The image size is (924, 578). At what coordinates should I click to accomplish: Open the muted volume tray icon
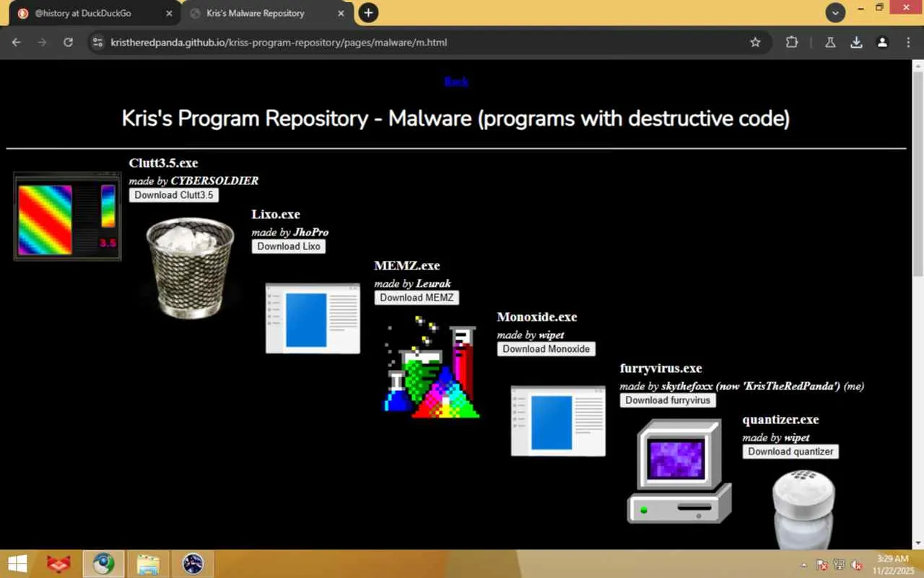coord(857,565)
